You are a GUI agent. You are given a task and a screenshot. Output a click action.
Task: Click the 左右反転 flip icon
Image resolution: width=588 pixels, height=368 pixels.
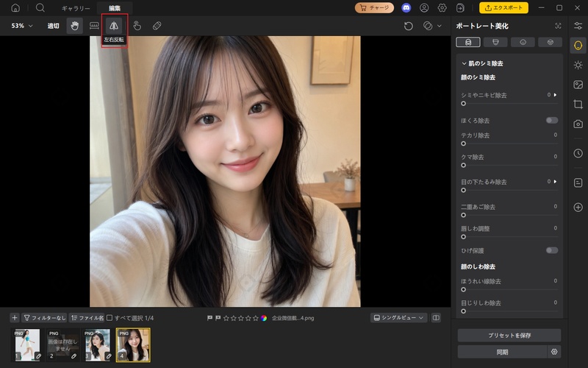click(x=114, y=26)
